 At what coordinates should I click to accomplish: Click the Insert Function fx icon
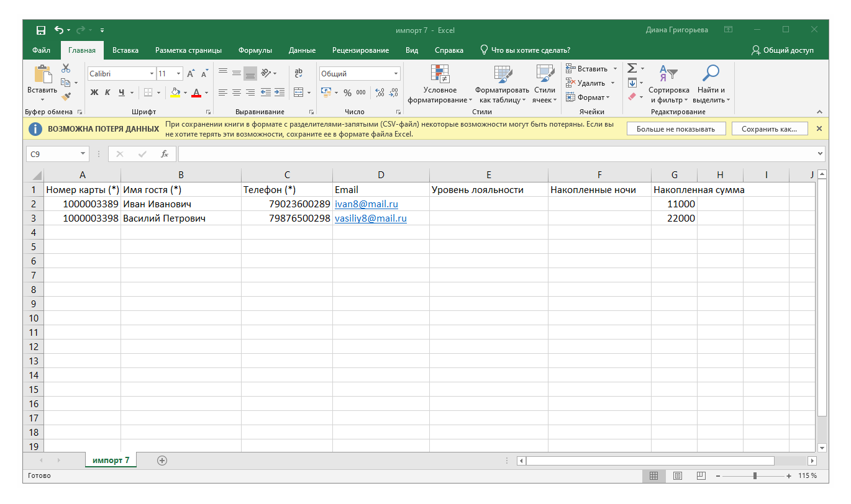(165, 154)
